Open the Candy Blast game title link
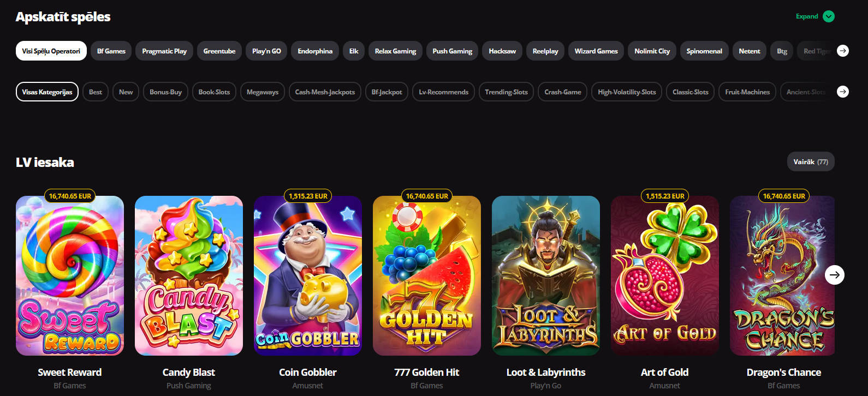The width and height of the screenshot is (868, 396). 189,372
